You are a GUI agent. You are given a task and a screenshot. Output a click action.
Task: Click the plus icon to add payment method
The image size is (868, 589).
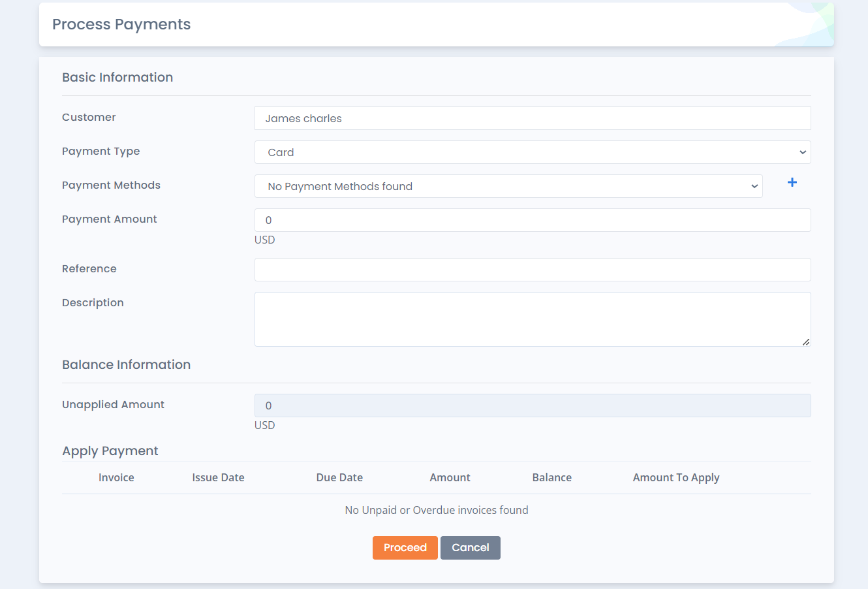(792, 183)
